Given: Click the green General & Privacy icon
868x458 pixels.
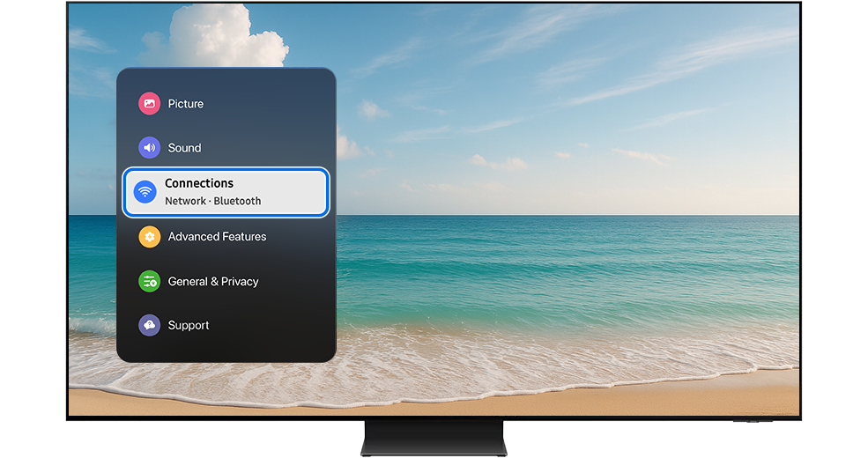Looking at the screenshot, I should [x=150, y=281].
